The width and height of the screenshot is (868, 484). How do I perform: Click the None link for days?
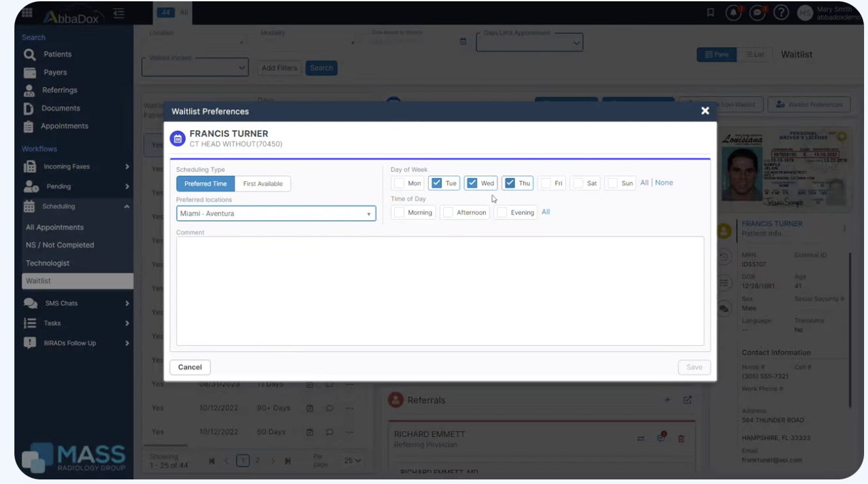click(664, 183)
